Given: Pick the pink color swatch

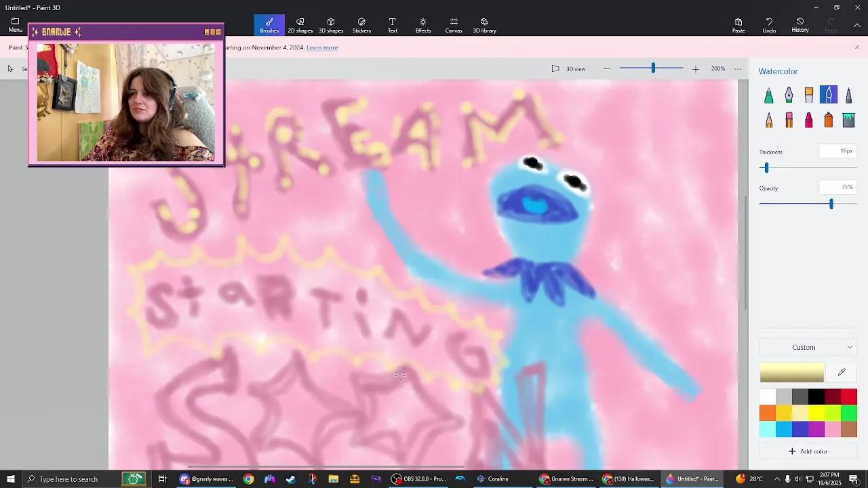Looking at the screenshot, I should (833, 429).
